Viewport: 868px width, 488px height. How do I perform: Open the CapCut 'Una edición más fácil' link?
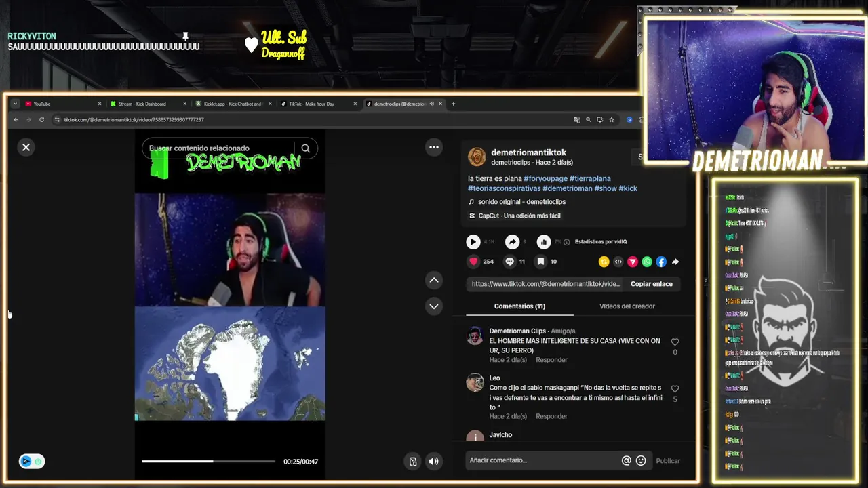click(x=519, y=216)
